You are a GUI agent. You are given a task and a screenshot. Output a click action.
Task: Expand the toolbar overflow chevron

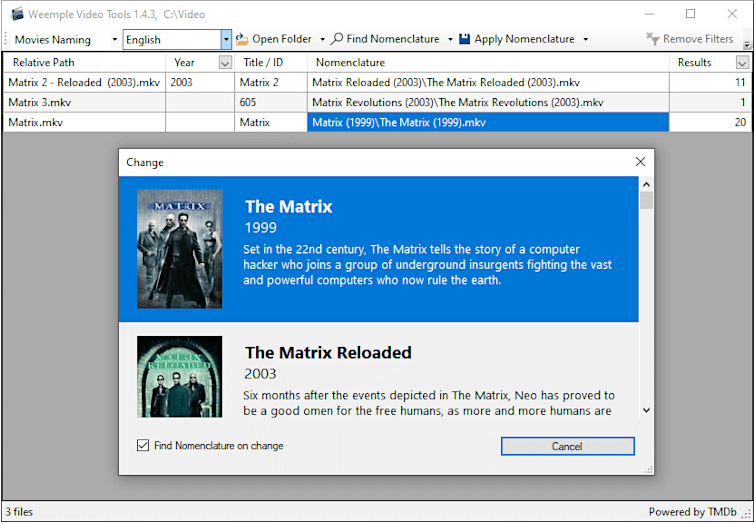[x=747, y=45]
